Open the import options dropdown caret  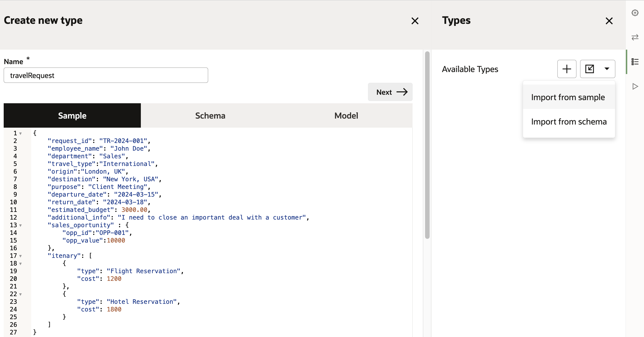(x=607, y=69)
